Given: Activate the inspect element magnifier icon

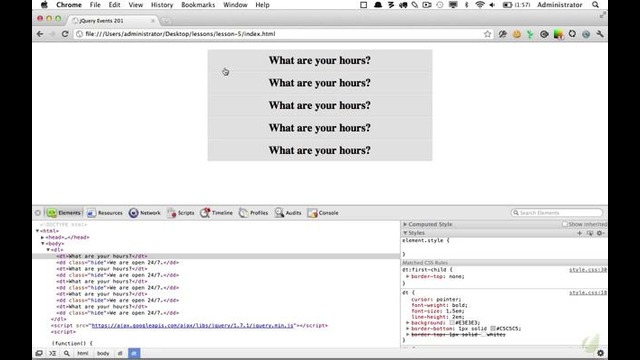Looking at the screenshot, I should click(67, 353).
